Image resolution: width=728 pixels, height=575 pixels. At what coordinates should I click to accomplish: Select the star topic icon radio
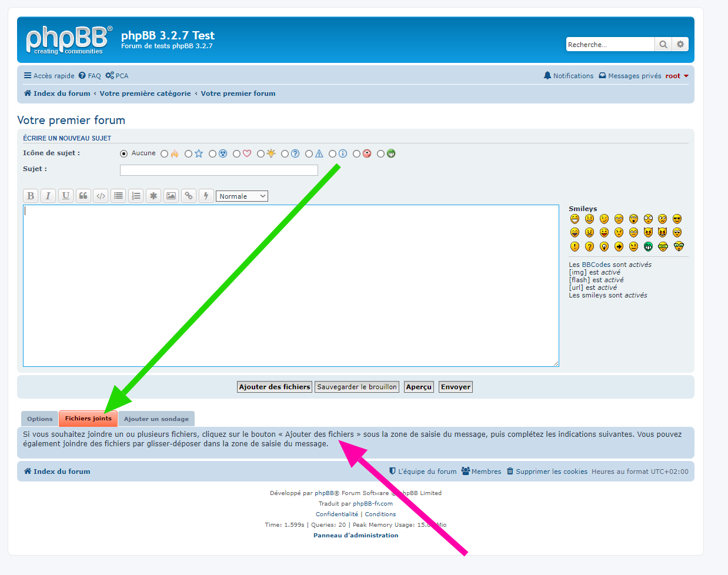click(188, 154)
